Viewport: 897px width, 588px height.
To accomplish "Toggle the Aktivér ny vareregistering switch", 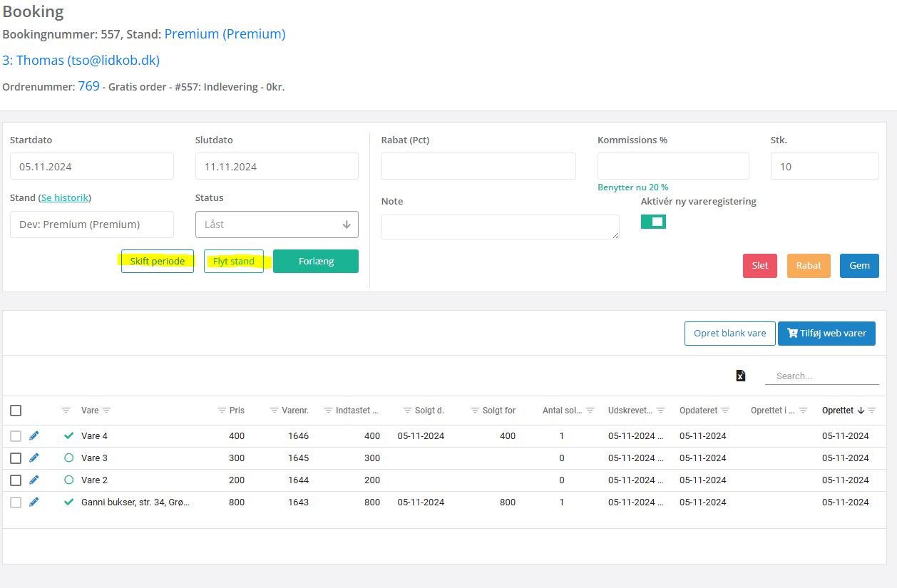I will (653, 222).
